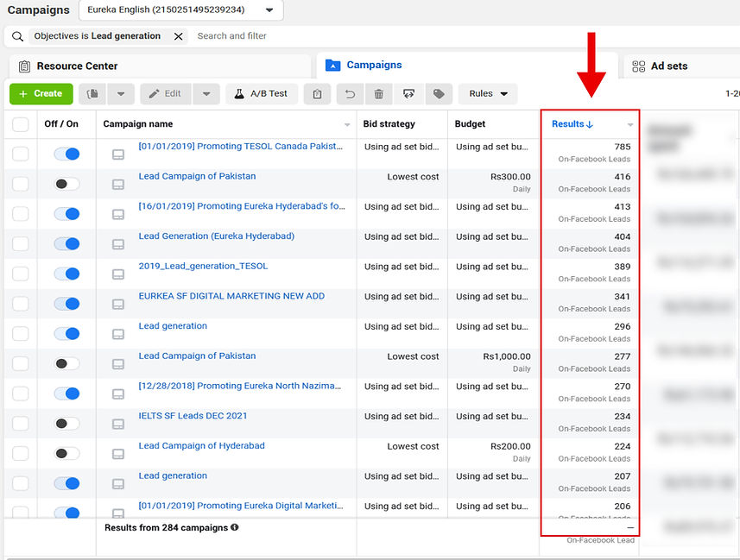Image resolution: width=740 pixels, height=560 pixels.
Task: Open EURKEA SF DIGITAL MARKETING NEW ADD campaign
Action: pos(231,296)
